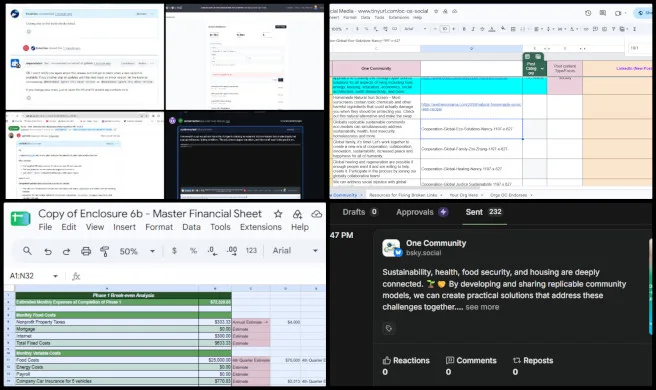Expand post with see more link
Screen dimensions: 656x390
[x=482, y=307]
